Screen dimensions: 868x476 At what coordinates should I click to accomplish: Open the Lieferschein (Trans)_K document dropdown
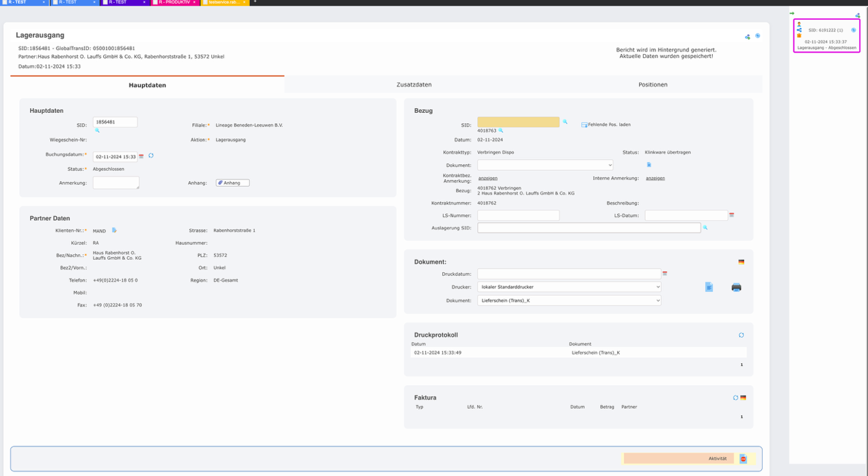pyautogui.click(x=569, y=300)
